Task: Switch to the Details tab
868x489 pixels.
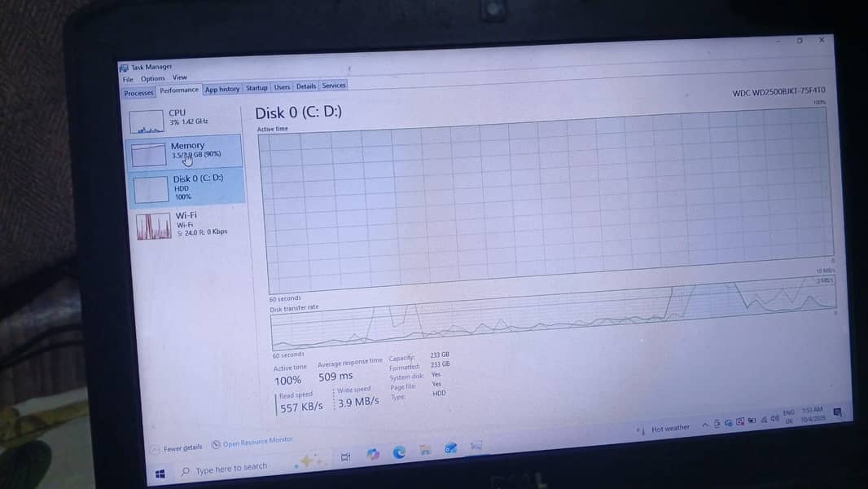Action: 305,86
